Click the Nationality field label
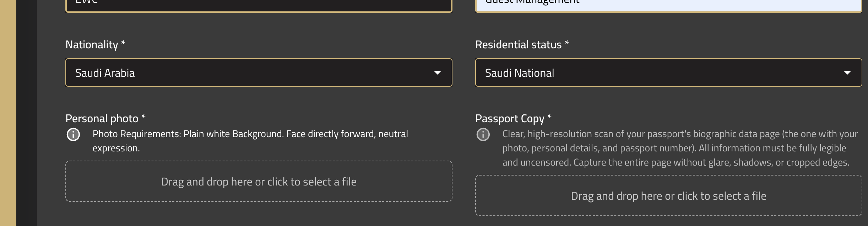The image size is (868, 226). (x=92, y=45)
